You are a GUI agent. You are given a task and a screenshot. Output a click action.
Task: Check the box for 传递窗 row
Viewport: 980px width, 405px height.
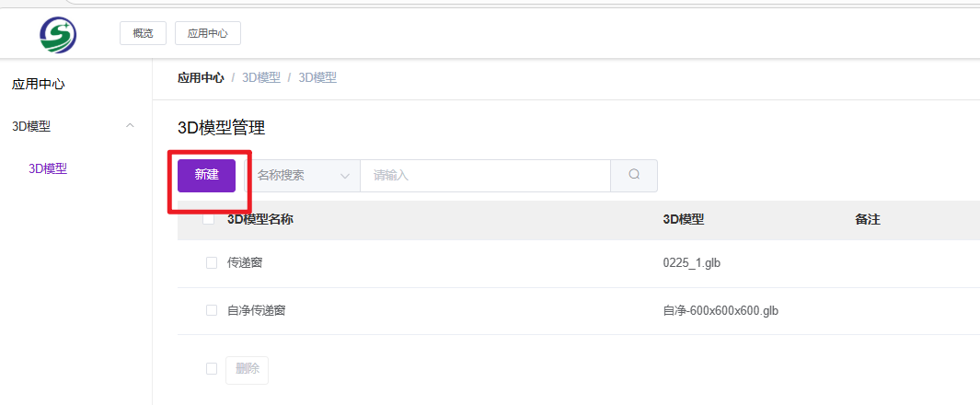point(212,263)
